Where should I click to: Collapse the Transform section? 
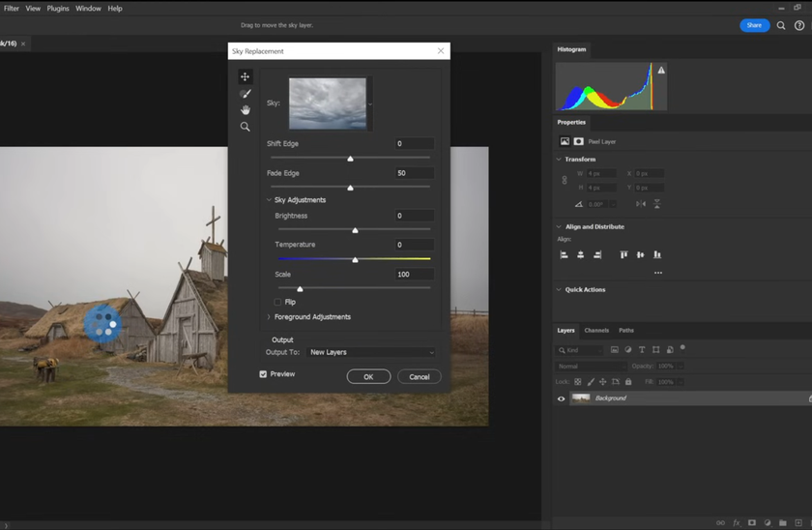559,159
